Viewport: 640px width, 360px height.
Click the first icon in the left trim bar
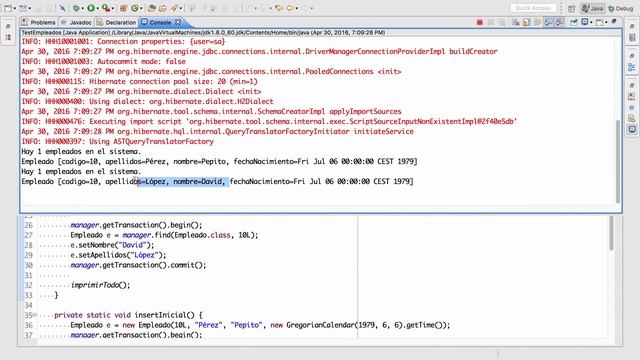8,27
